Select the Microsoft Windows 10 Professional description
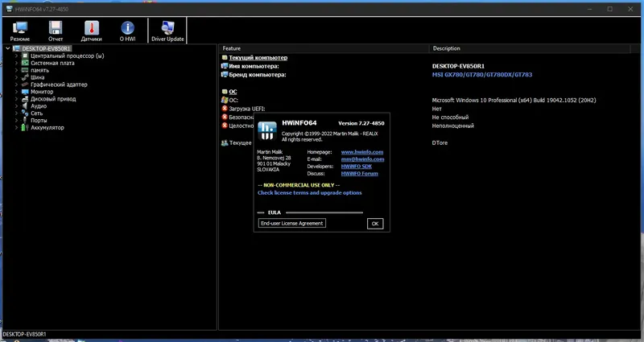644x342 pixels. pyautogui.click(x=514, y=100)
